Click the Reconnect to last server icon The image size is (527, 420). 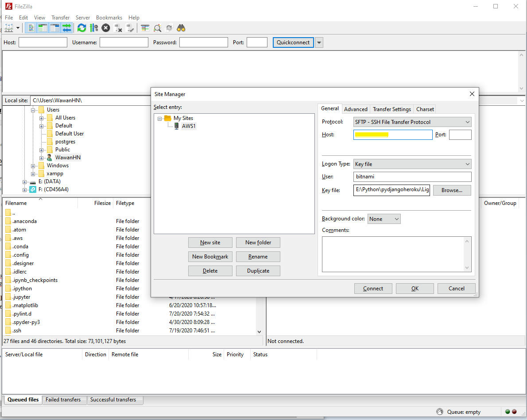[130, 28]
